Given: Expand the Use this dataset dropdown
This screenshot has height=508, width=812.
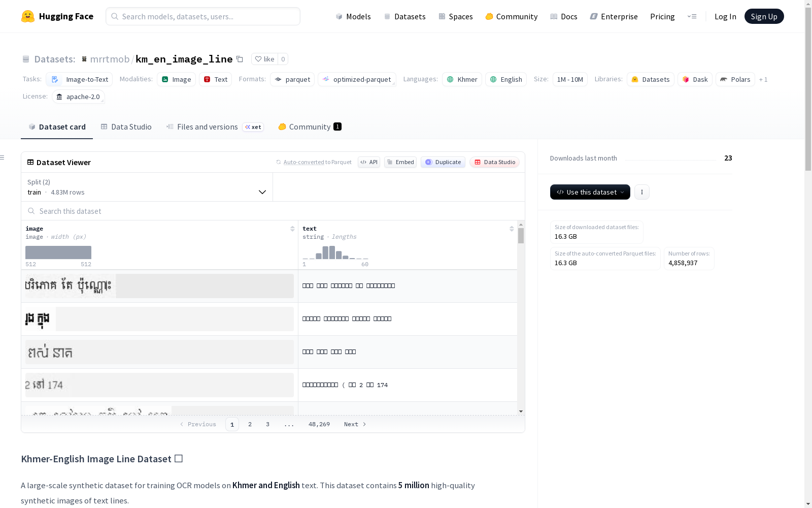Looking at the screenshot, I should pos(590,192).
